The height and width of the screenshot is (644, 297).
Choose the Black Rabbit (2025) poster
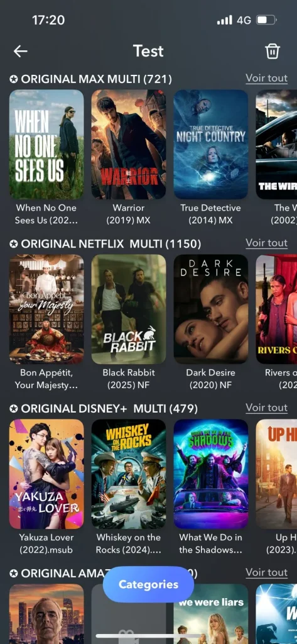[x=129, y=309]
